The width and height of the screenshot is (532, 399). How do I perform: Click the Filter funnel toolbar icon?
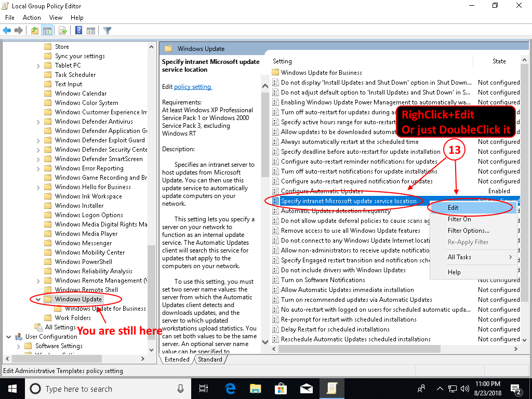[x=107, y=31]
